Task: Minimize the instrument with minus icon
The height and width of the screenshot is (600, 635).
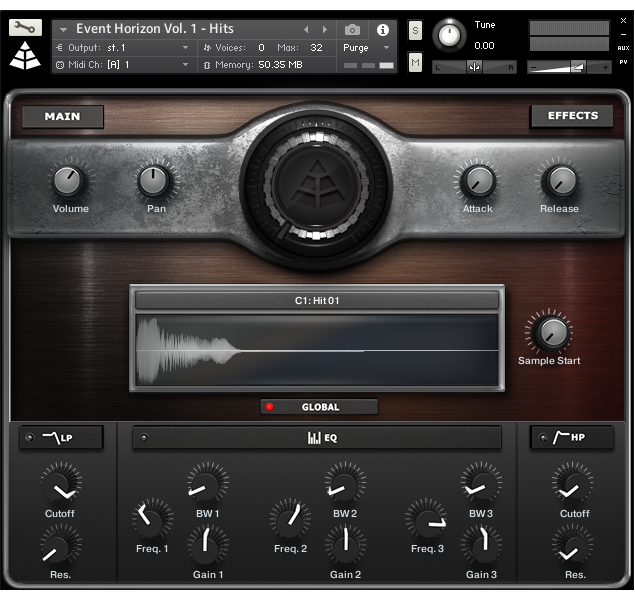Action: coord(623,34)
